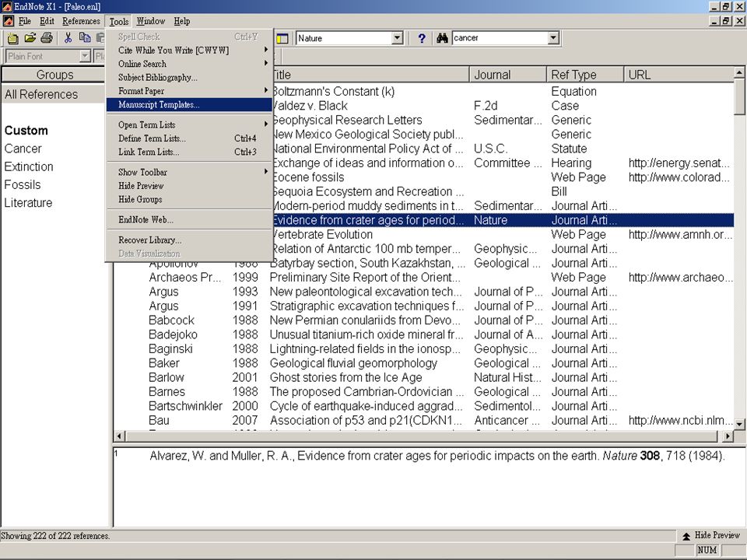
Task: Click the Hide Preview button in status bar
Action: coord(712,536)
